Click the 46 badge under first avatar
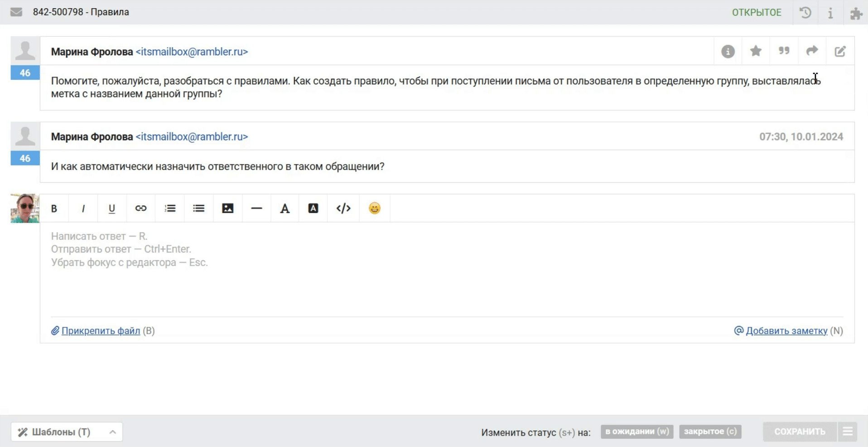 (x=25, y=73)
